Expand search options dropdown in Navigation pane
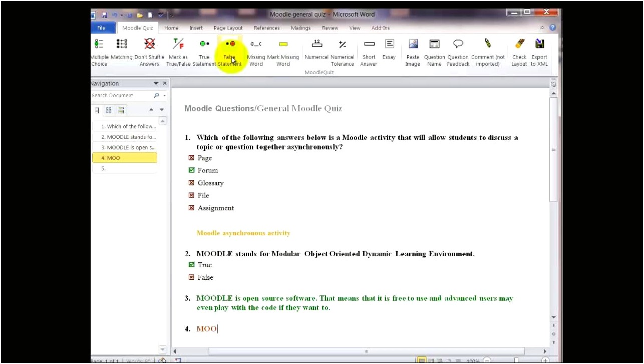 pos(164,95)
